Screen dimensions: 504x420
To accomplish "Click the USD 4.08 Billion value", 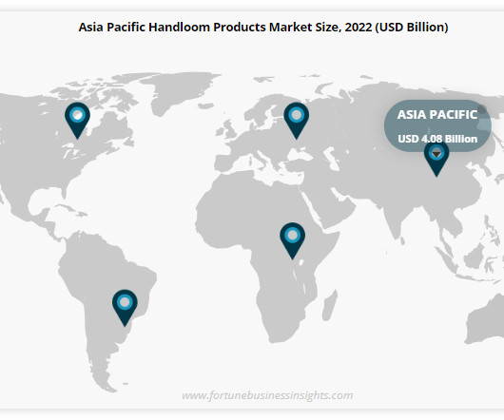I will click(437, 139).
